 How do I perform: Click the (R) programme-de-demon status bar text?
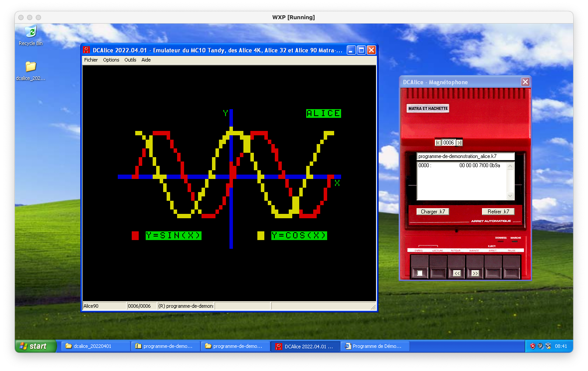coord(186,306)
